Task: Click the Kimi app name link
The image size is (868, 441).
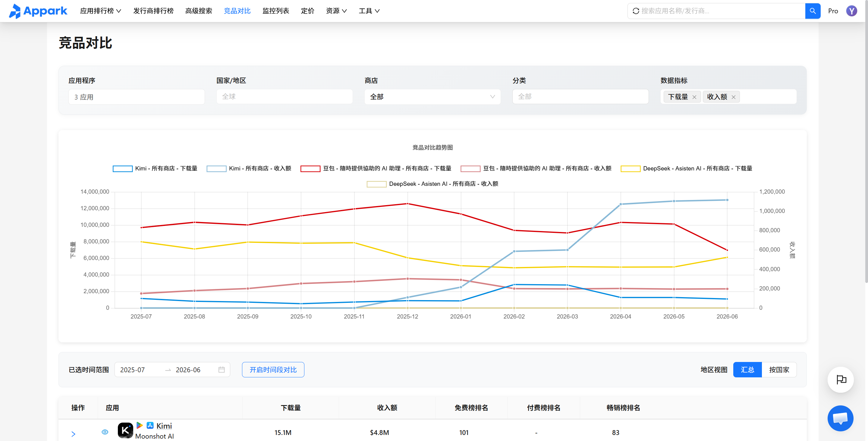Action: click(164, 426)
